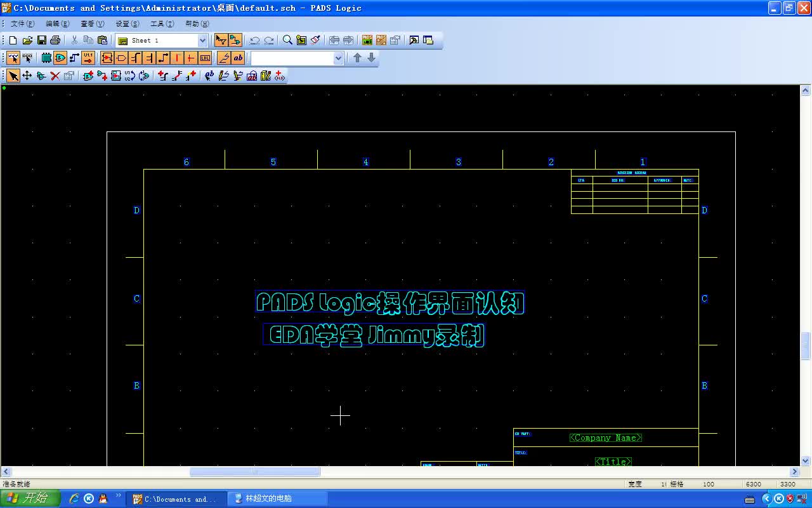Toggle the Anything selection filter
812x508 pixels.
(x=13, y=58)
